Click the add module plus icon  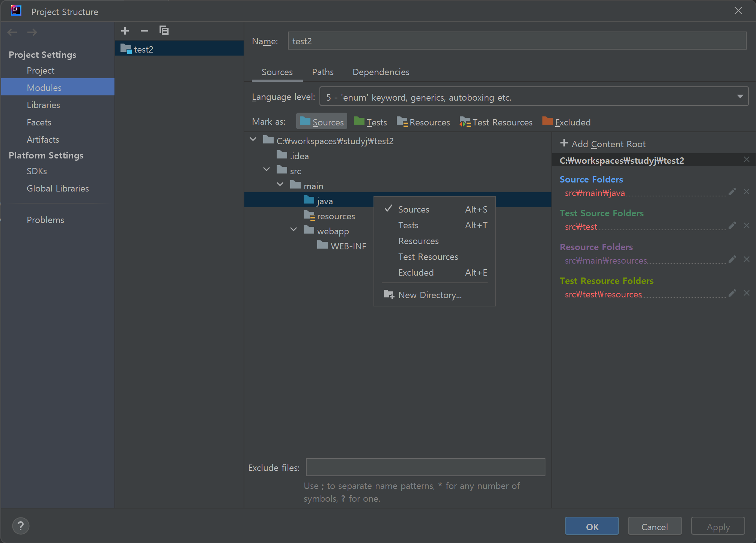125,31
